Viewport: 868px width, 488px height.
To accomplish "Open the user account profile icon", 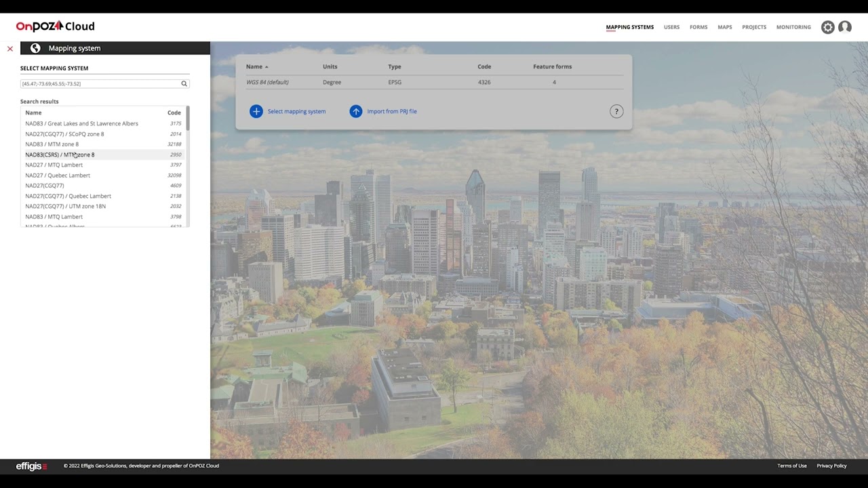I will pos(845,27).
